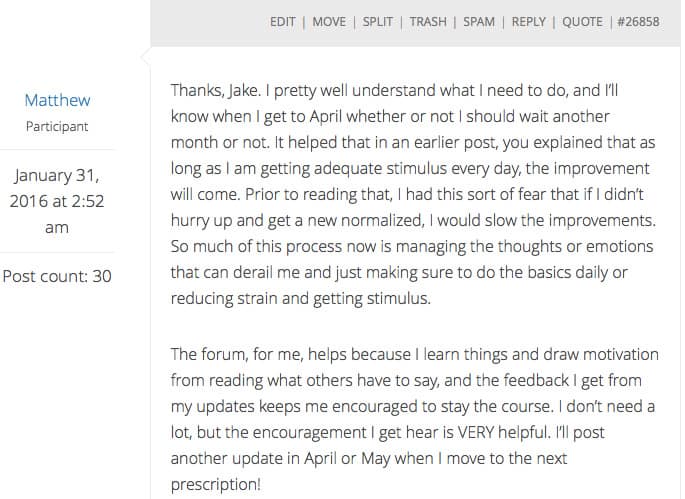Open Matthew's author profile link
Image resolution: width=685 pixels, height=499 pixels.
(57, 100)
